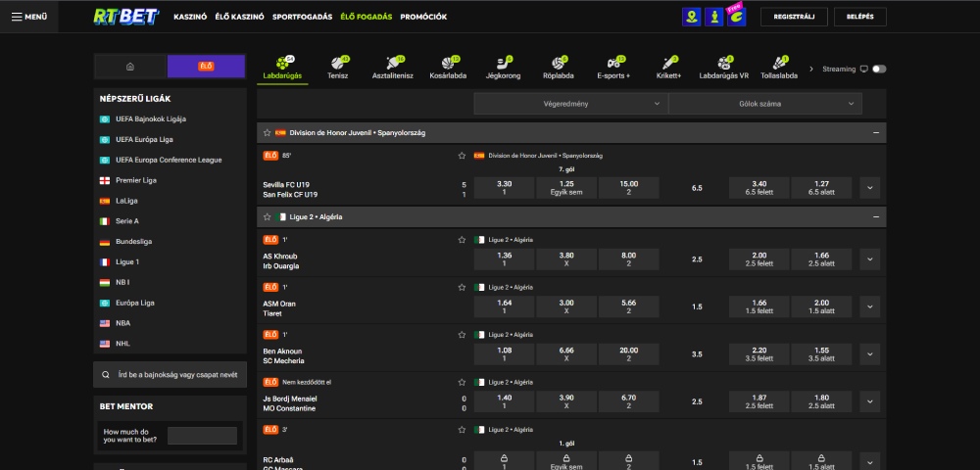
Task: Favorite the Division de Honor Juvenil league star
Action: pyautogui.click(x=267, y=132)
